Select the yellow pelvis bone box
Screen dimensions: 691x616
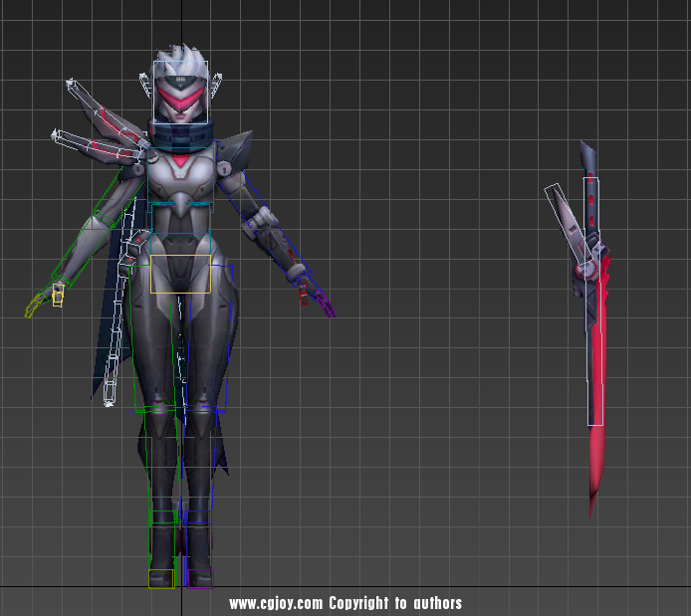click(x=180, y=274)
